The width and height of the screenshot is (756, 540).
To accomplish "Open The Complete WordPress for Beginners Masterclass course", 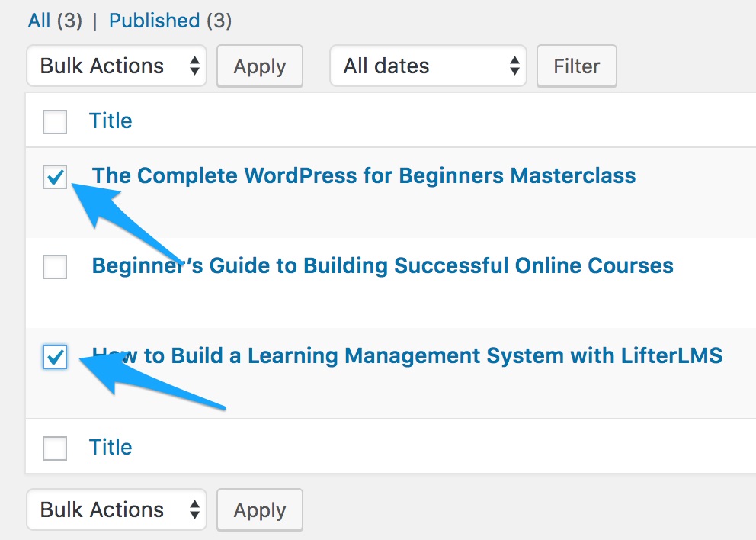I will pyautogui.click(x=364, y=175).
